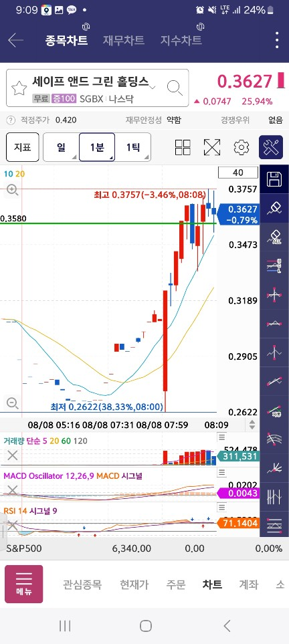
Task: Go to the 계좌 account tab
Action: (249, 584)
